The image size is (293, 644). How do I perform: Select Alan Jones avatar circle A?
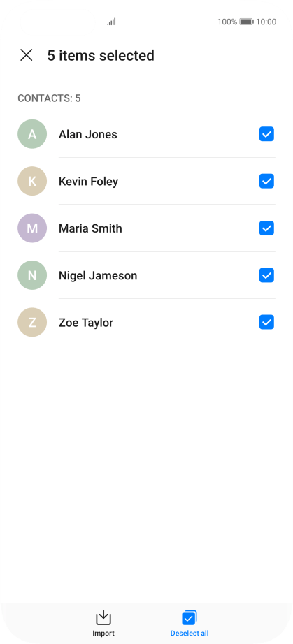point(32,134)
